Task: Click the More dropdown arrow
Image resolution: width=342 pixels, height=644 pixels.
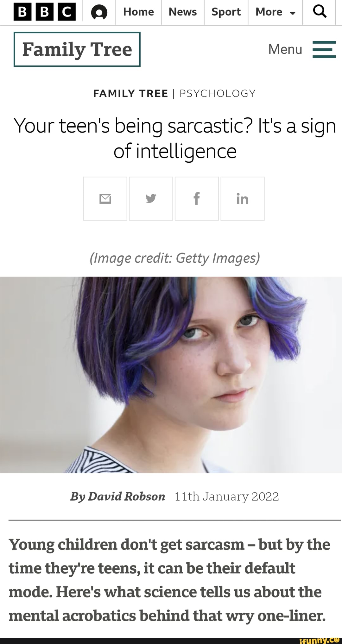Action: [x=293, y=13]
